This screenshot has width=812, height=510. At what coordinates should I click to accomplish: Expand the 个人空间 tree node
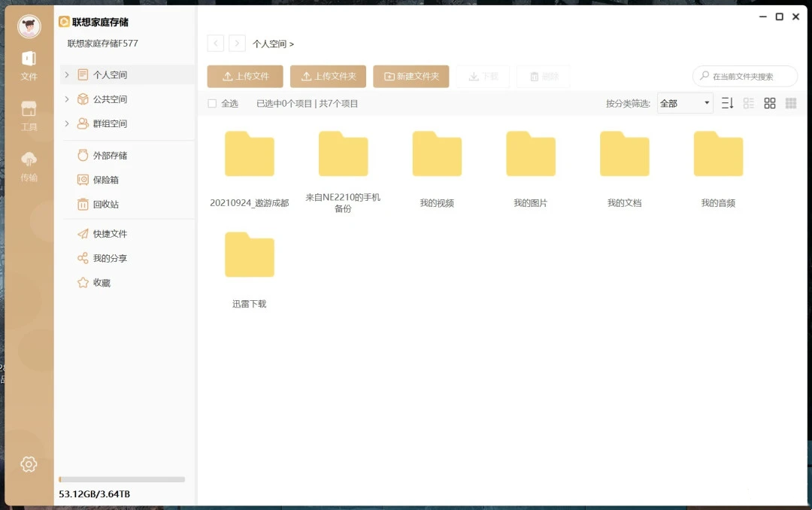coord(67,74)
